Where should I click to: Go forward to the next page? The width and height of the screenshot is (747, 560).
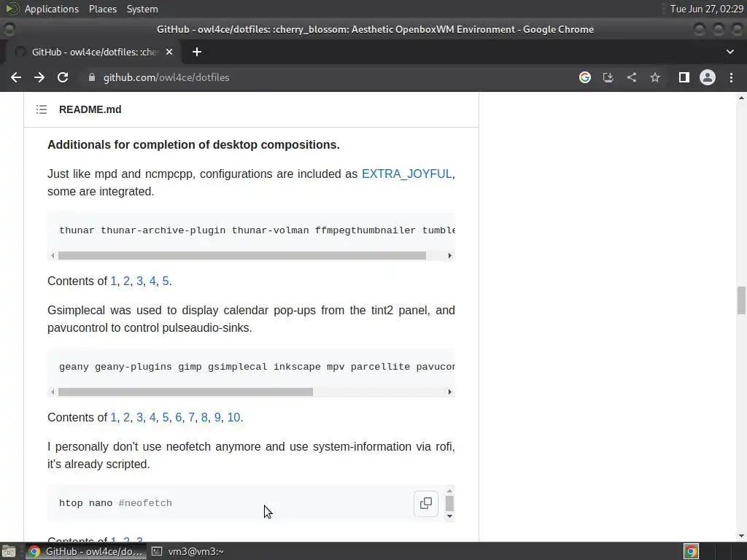pos(39,77)
